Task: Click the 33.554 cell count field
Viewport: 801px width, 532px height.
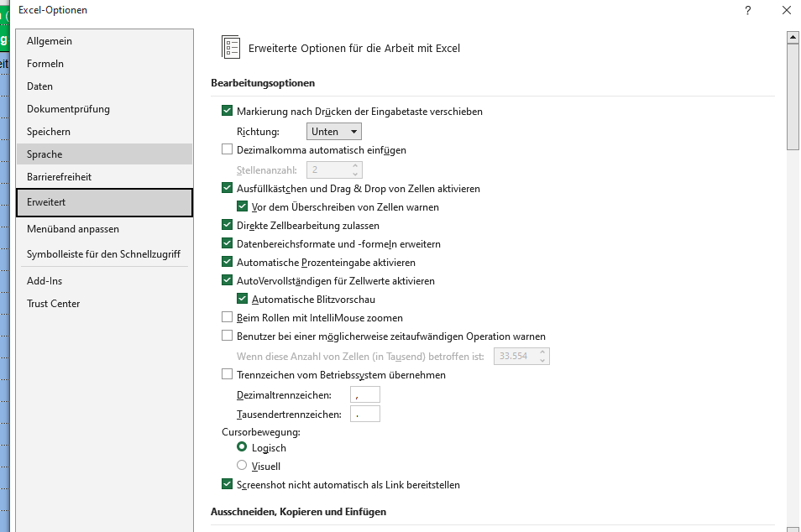Action: coord(521,356)
